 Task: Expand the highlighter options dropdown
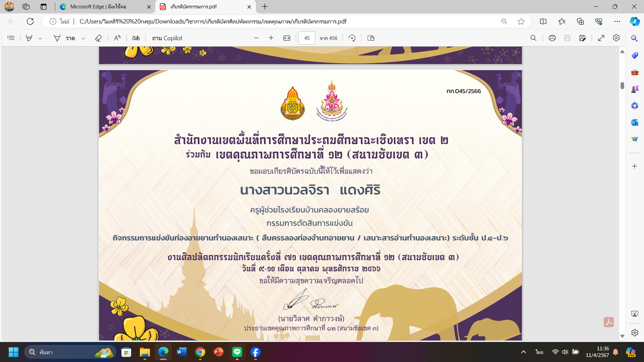point(40,39)
